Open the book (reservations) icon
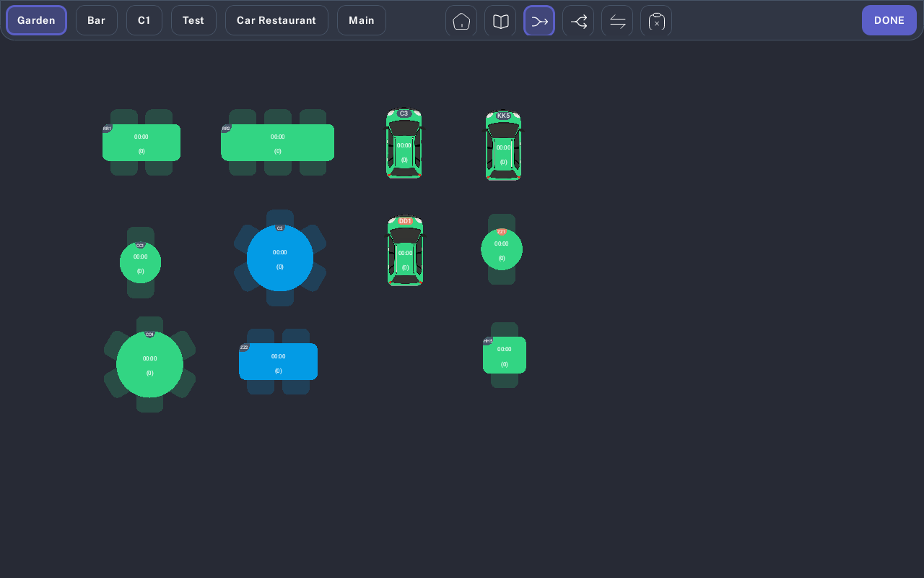 500,21
